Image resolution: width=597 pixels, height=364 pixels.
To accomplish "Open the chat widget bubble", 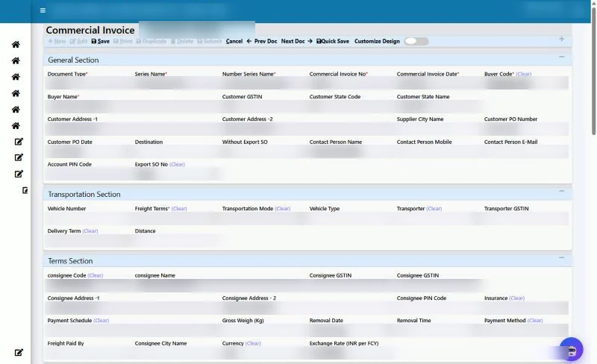I will click(571, 350).
